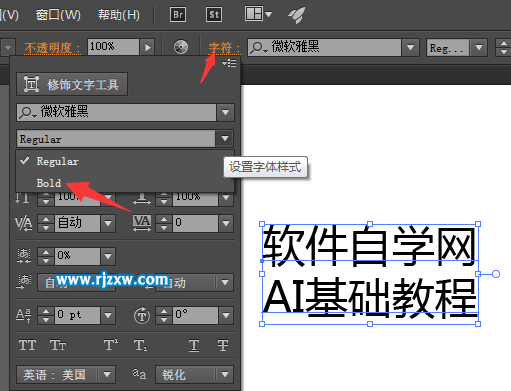
Task: Click the text AI基础教程 on canvas
Action: (370, 298)
